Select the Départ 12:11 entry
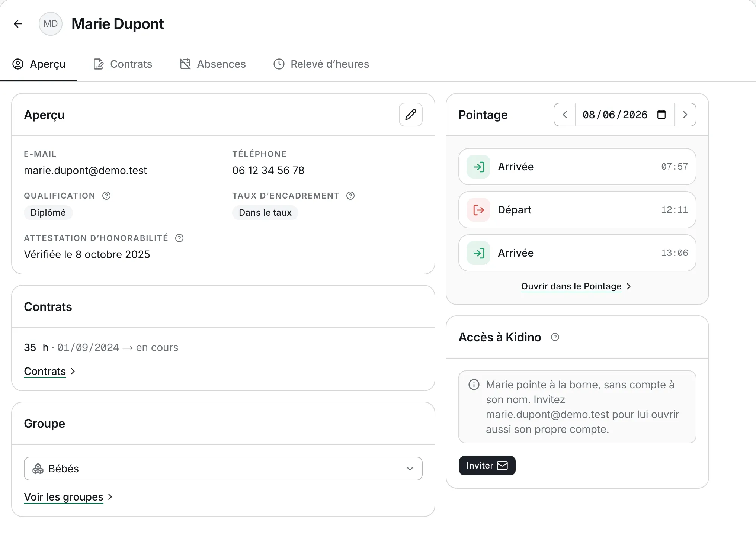The height and width of the screenshot is (540, 756). (577, 210)
